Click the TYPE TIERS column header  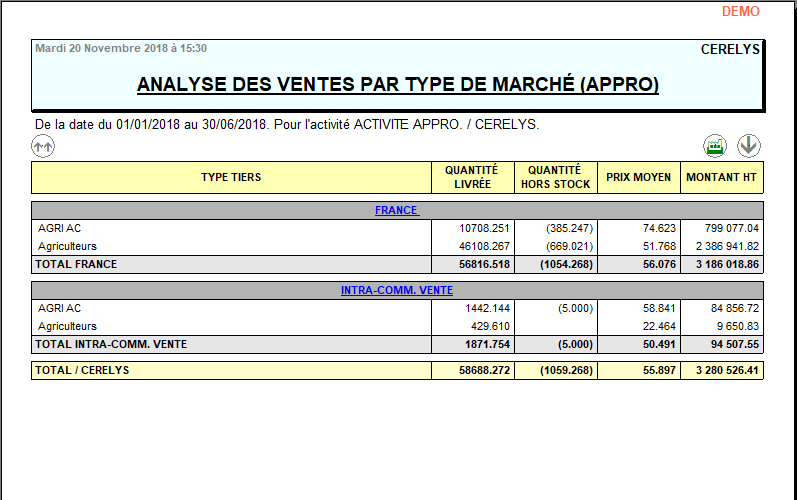click(x=231, y=177)
